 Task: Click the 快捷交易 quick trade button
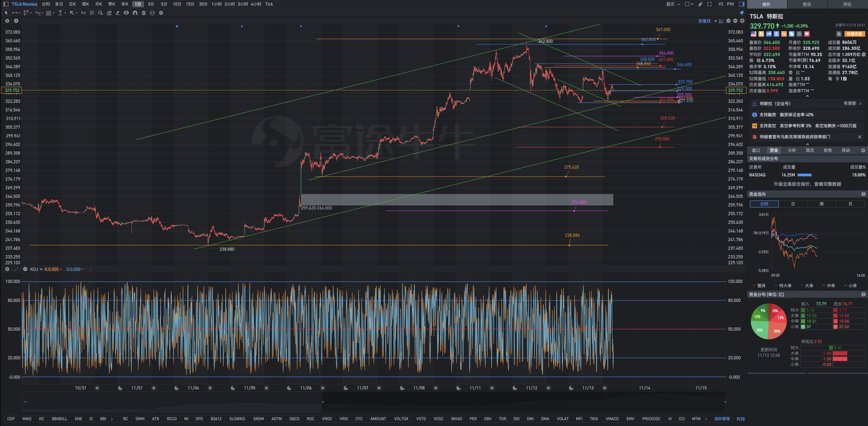tap(855, 34)
